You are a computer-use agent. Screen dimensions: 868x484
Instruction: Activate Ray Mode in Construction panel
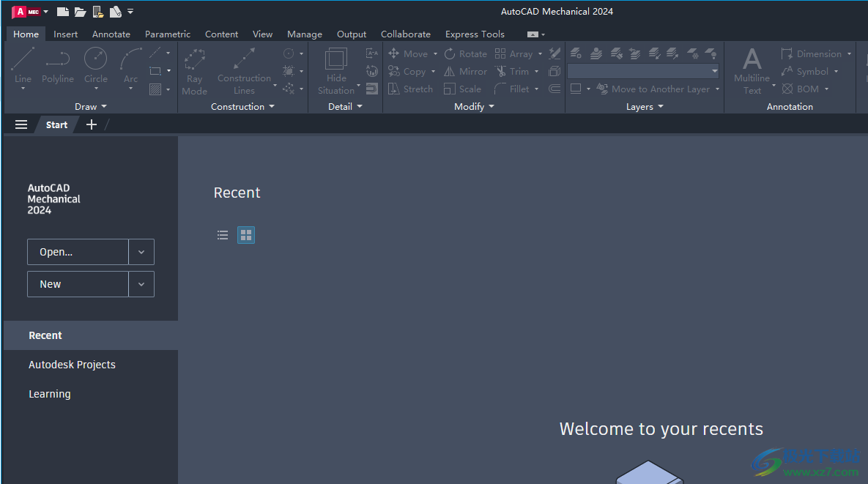click(x=194, y=67)
